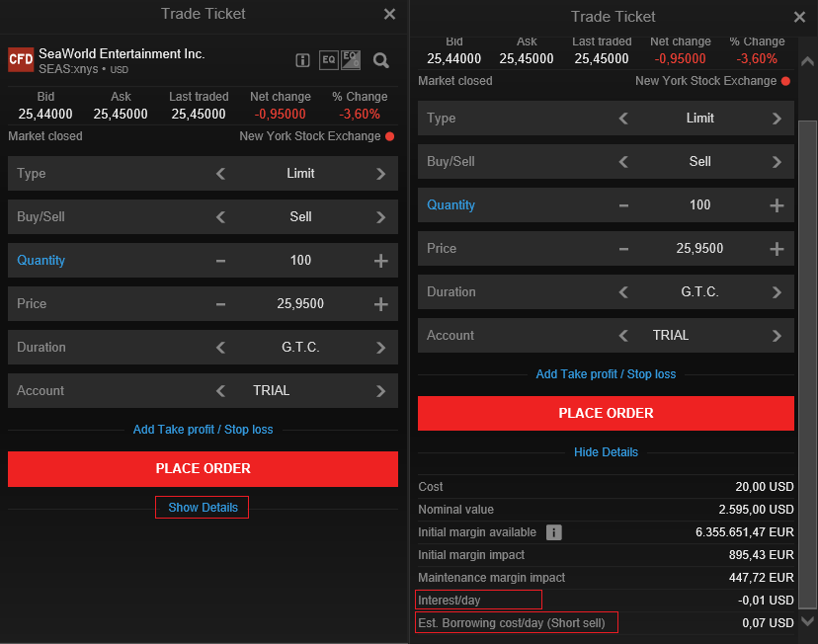Click info icon next to Initial margin available
This screenshot has height=644, width=818.
(554, 532)
